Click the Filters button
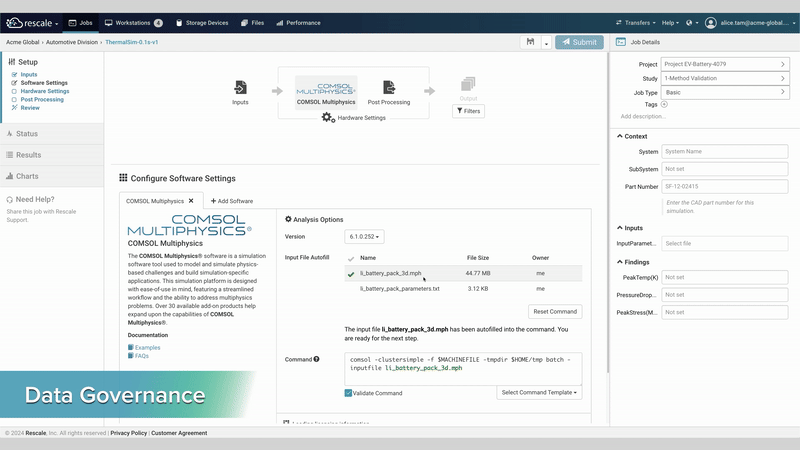 tap(468, 111)
